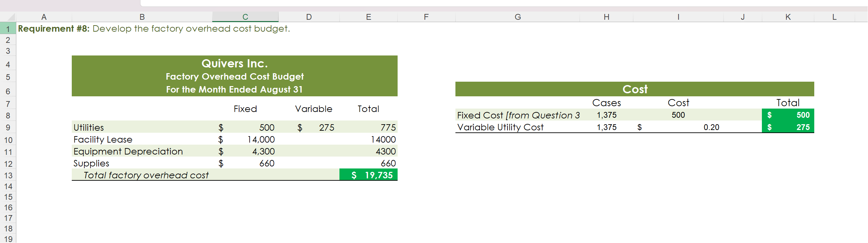Image resolution: width=868 pixels, height=243 pixels.
Task: Click the Quivers Inc. title cell
Action: [x=235, y=63]
